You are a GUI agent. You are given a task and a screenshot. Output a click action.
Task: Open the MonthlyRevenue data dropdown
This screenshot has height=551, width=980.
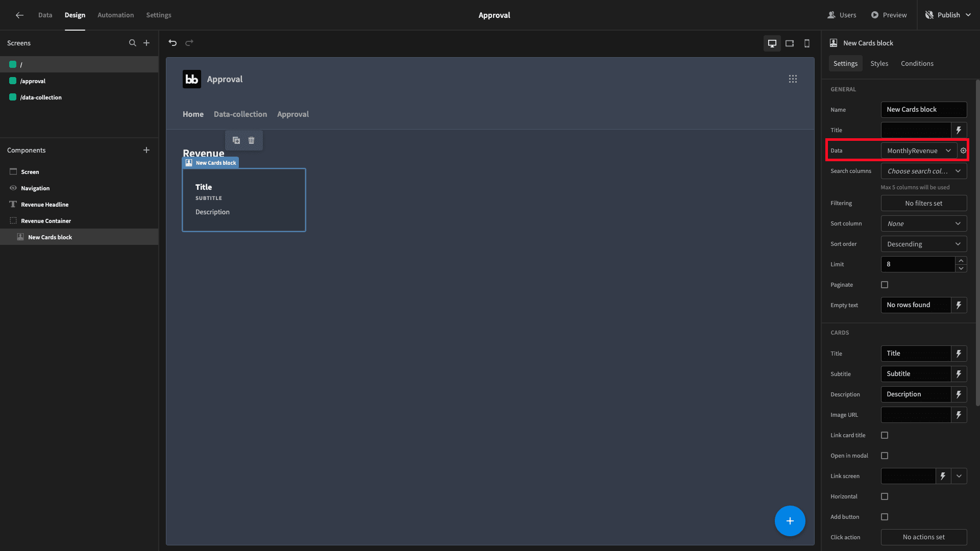[x=919, y=151]
